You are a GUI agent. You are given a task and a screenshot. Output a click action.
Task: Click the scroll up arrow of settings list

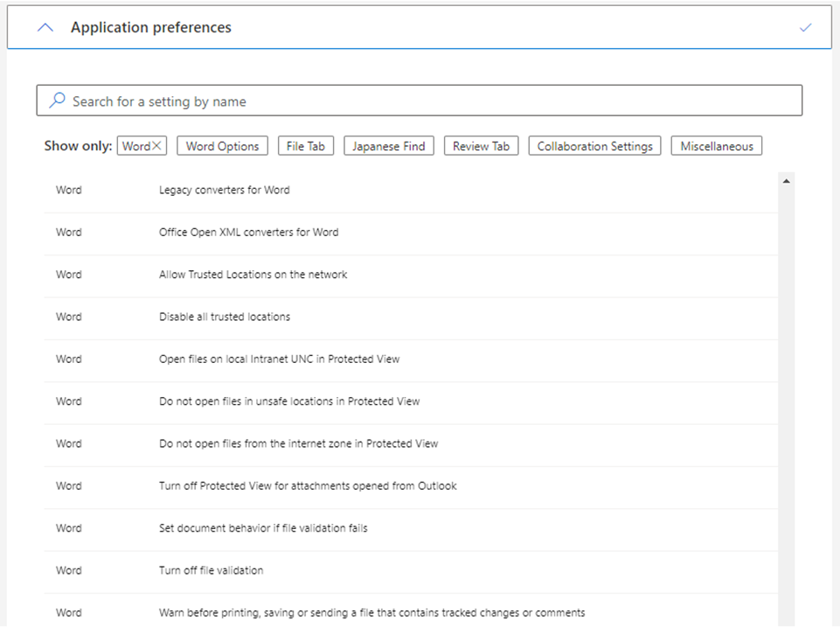coord(786,181)
